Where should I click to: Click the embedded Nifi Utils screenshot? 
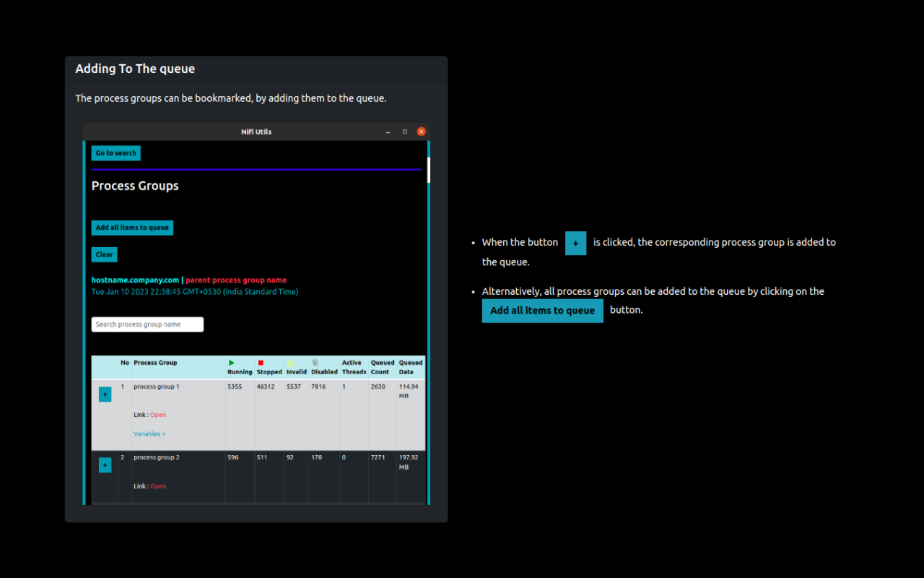[x=256, y=314]
